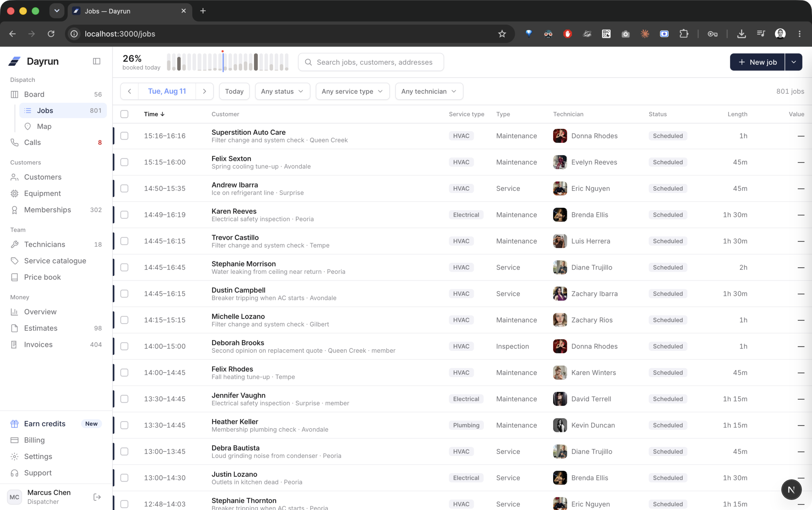Click the Scheduled status badge for Felix Sexton

tap(668, 162)
